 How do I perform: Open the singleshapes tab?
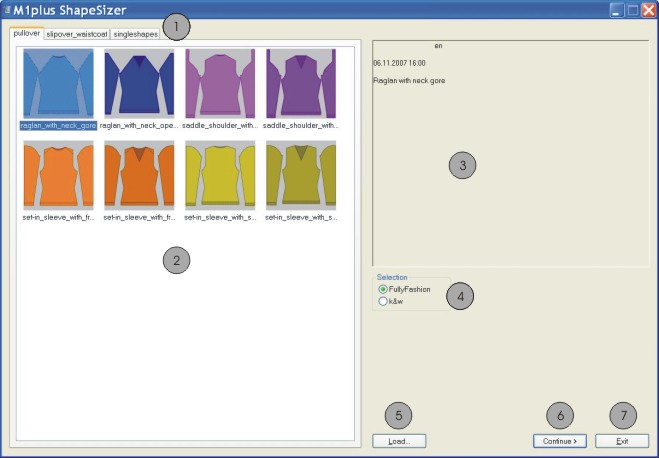[135, 33]
